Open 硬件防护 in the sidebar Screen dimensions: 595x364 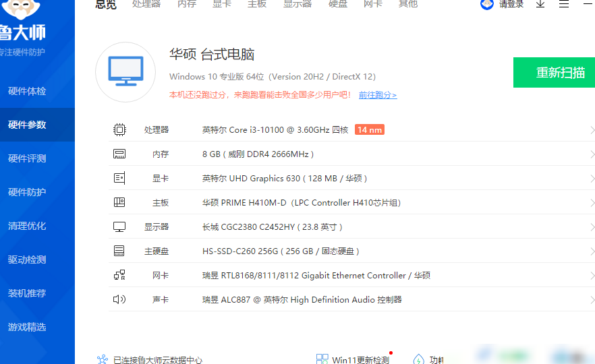[37, 192]
